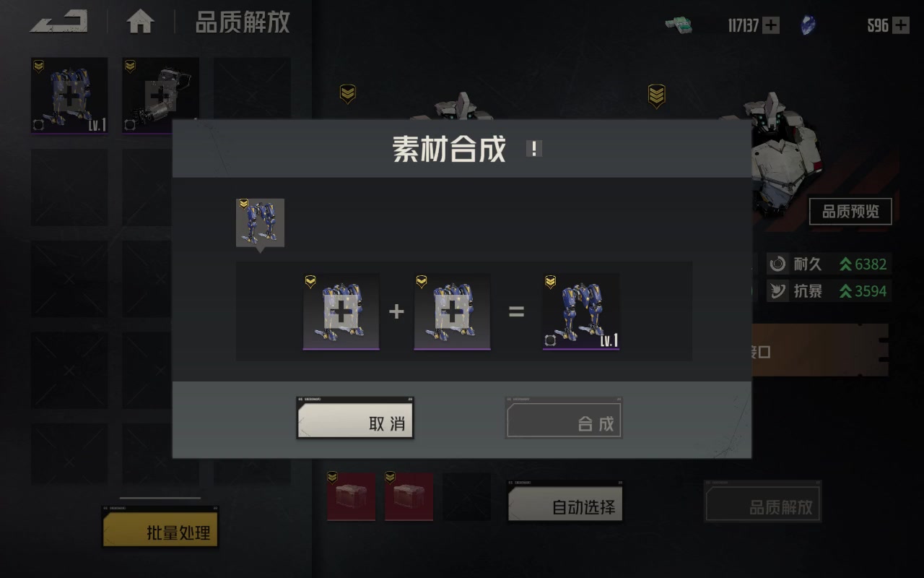Add gems with plus next to 596
The height and width of the screenshot is (578, 924).
pos(901,25)
